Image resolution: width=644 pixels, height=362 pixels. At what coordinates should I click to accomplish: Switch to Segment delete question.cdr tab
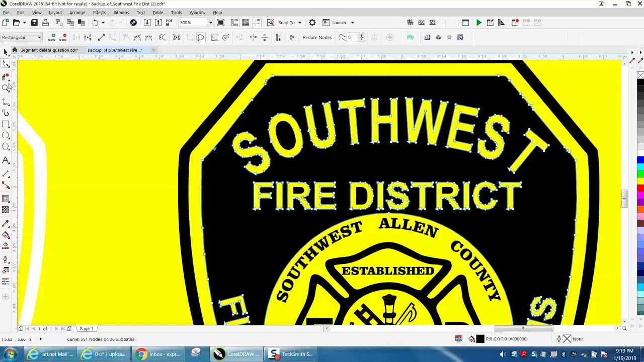(x=49, y=50)
